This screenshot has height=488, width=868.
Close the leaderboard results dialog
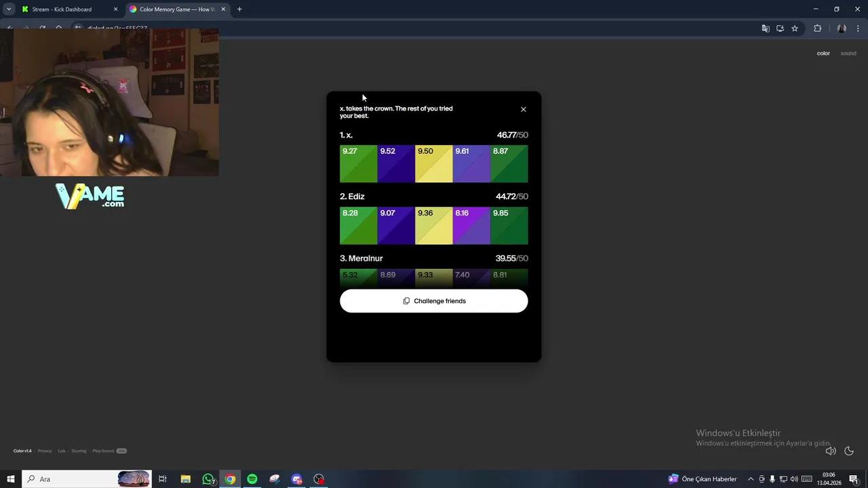[x=523, y=109]
